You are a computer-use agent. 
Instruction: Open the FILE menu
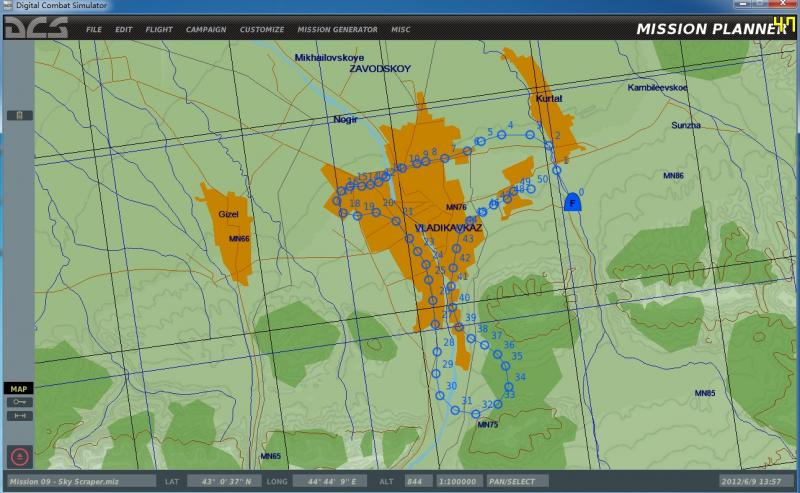coord(94,30)
